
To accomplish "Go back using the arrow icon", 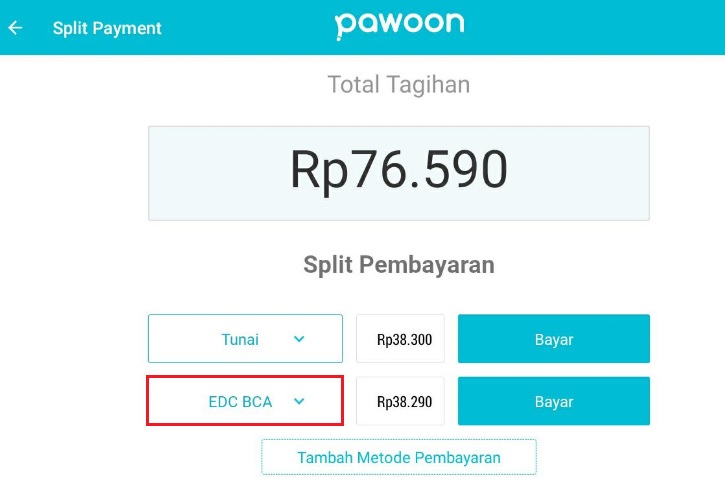I will coord(15,28).
